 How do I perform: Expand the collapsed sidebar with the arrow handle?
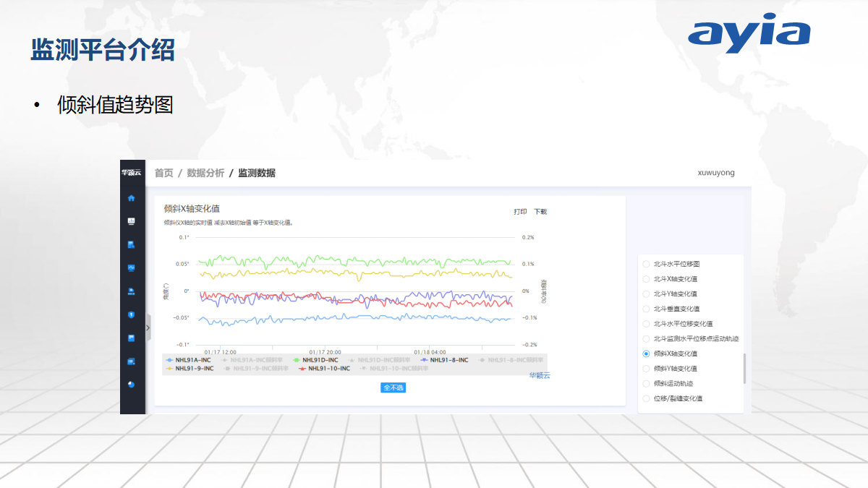(x=148, y=328)
